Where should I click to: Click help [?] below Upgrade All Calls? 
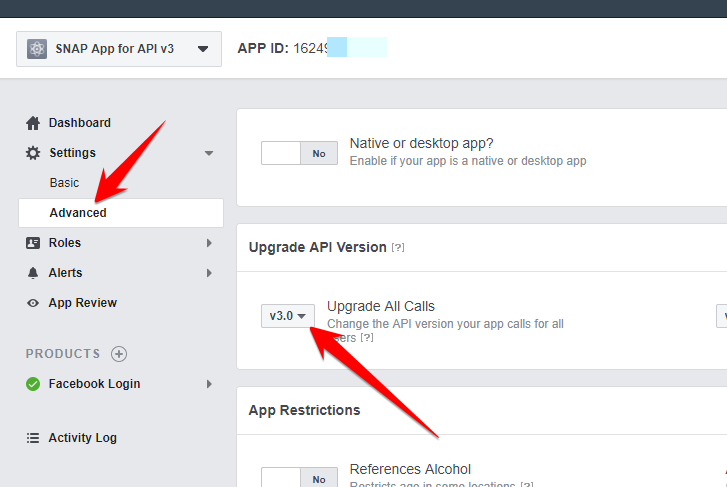[367, 337]
